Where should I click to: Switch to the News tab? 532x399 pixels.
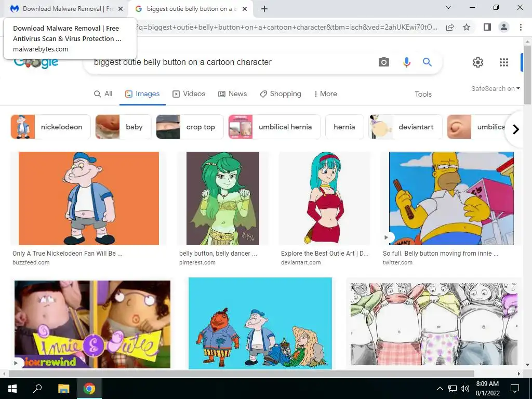tap(232, 94)
